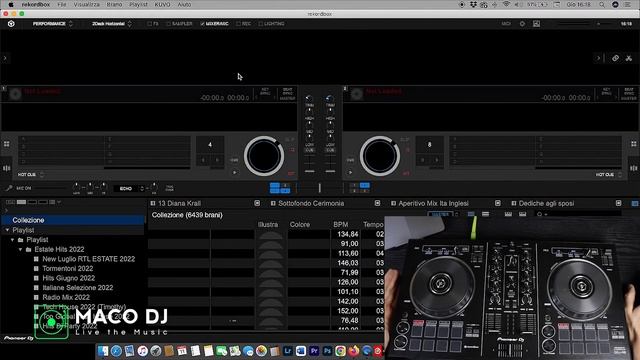Sort by Colore column header

pos(300,224)
